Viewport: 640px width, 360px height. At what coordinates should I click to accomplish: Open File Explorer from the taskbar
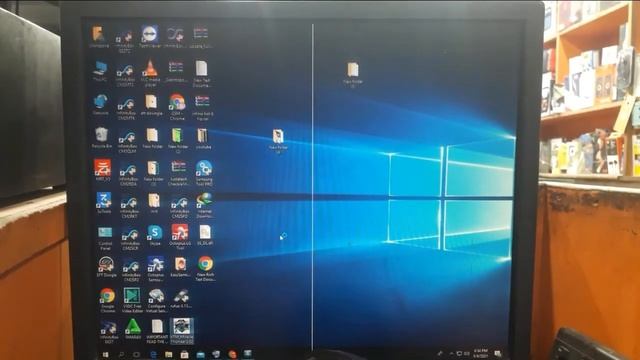[x=169, y=355]
